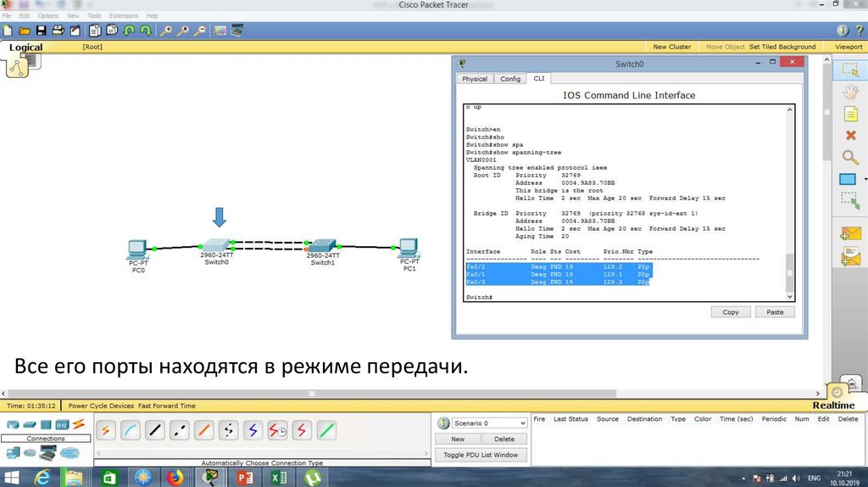Viewport: 868px width, 487px height.
Task: Switch to Realtime mode tab
Action: click(833, 405)
